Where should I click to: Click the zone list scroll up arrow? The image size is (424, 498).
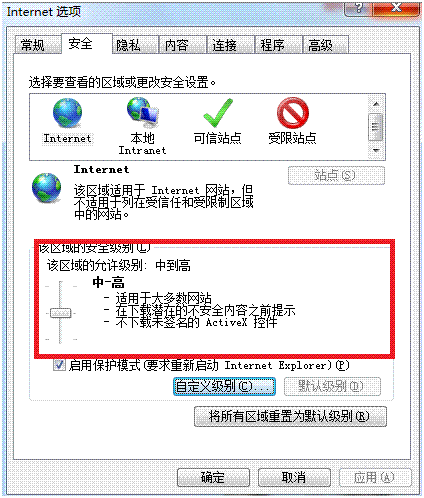(376, 104)
